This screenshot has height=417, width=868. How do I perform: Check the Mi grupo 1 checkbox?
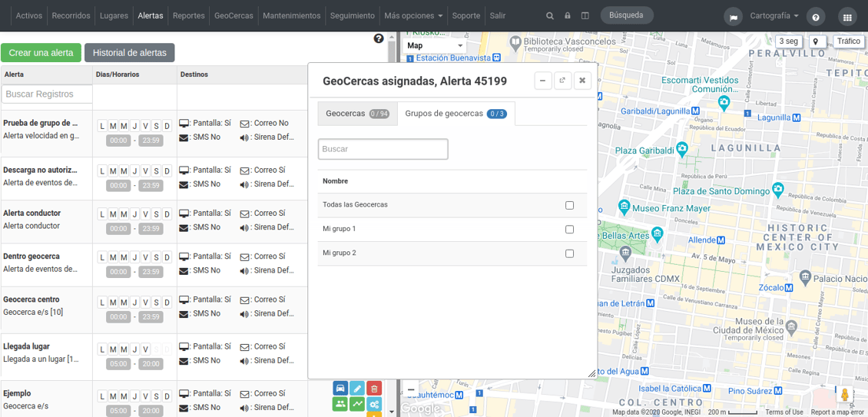570,230
